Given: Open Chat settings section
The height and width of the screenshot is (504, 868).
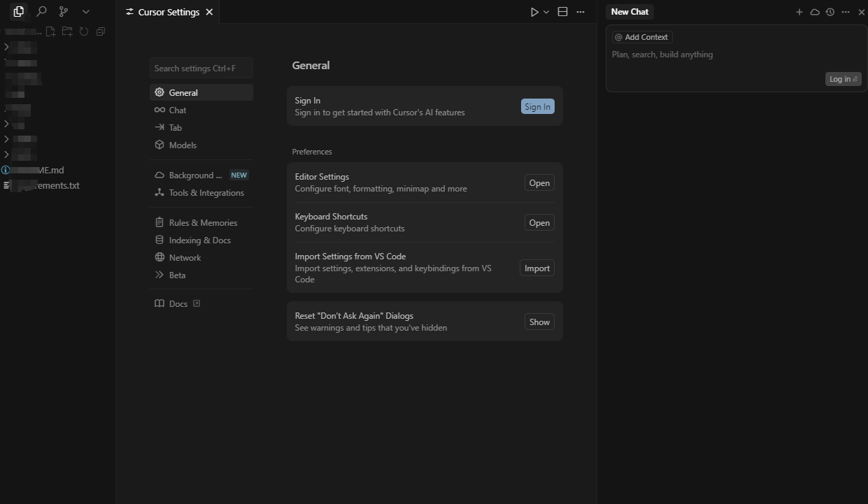Looking at the screenshot, I should [201, 110].
